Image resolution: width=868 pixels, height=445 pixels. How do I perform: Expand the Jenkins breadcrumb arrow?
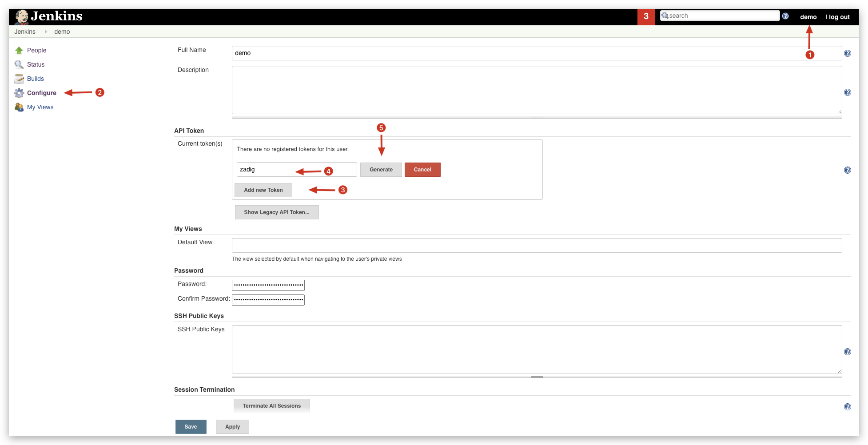(46, 32)
